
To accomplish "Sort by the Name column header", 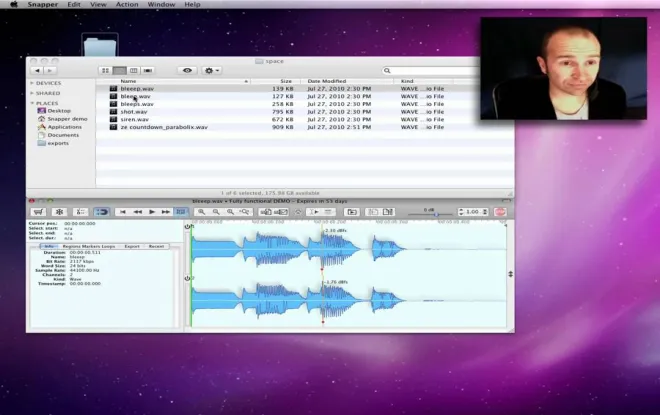I will pyautogui.click(x=173, y=81).
